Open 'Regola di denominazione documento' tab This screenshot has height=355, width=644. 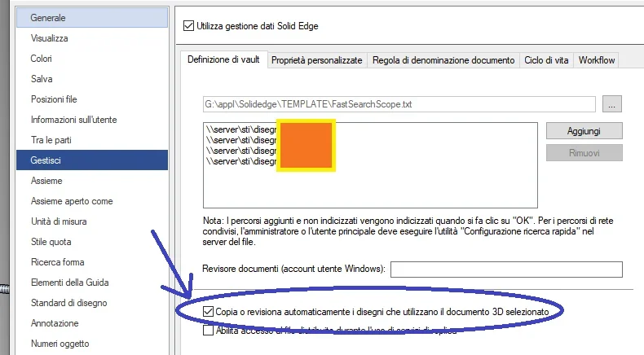pyautogui.click(x=443, y=60)
